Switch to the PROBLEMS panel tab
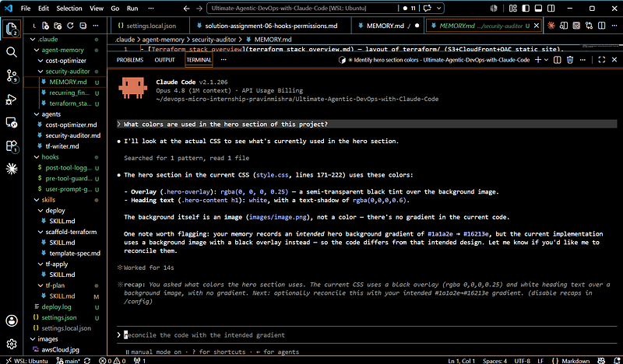This screenshot has width=623, height=364. pyautogui.click(x=130, y=60)
